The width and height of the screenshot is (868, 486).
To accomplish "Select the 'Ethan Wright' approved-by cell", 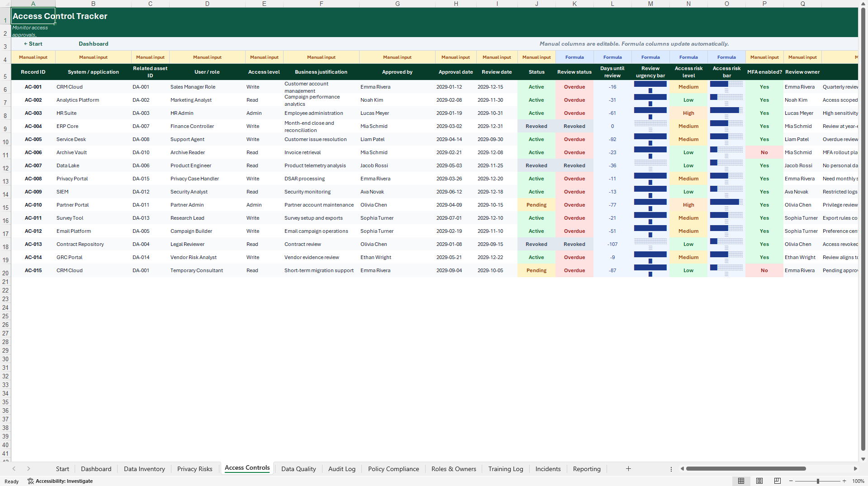I will (x=397, y=257).
